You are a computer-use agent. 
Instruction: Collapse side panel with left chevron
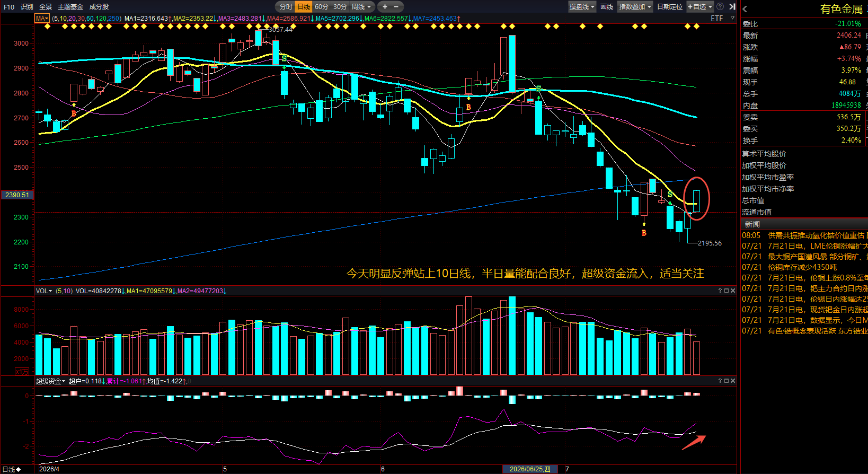(x=745, y=9)
